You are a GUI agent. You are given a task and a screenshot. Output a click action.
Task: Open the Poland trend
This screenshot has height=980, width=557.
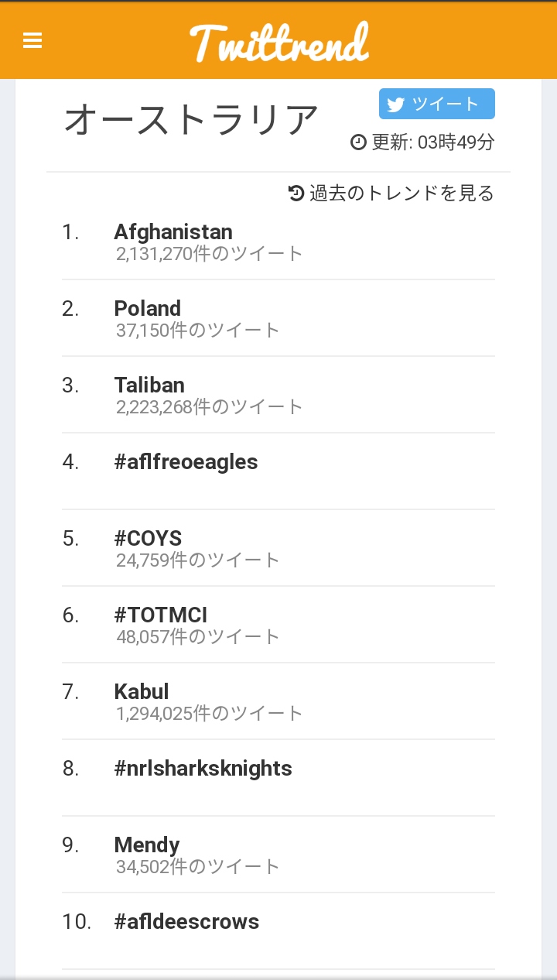(148, 308)
